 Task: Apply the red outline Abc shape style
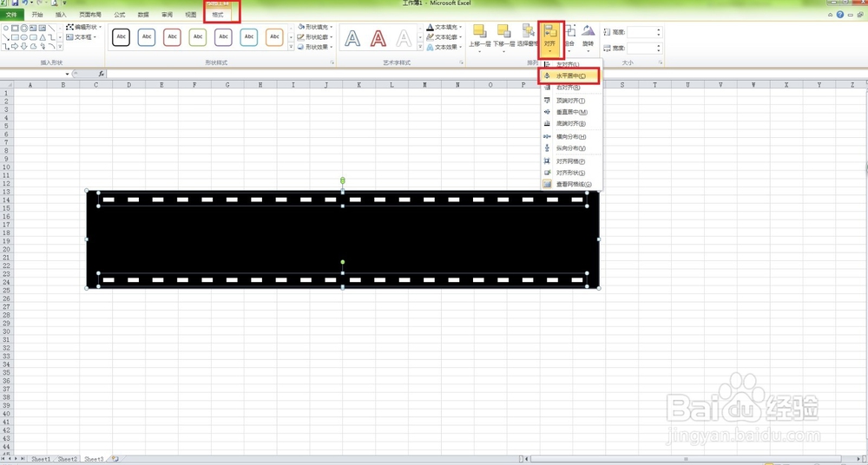tap(172, 37)
